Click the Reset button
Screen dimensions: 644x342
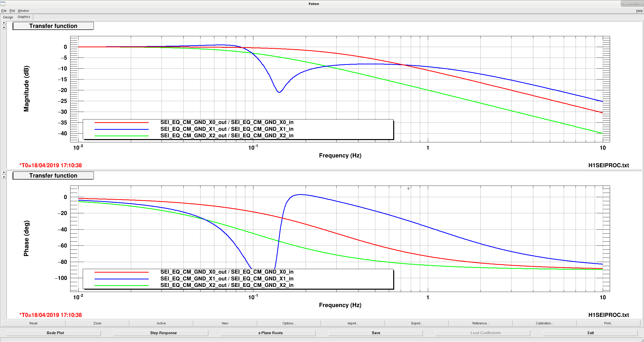[33, 323]
